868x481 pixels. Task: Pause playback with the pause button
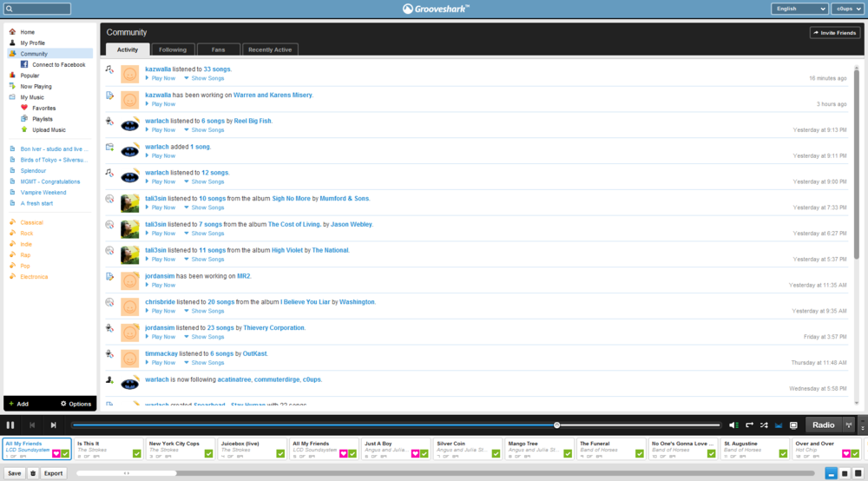point(10,425)
